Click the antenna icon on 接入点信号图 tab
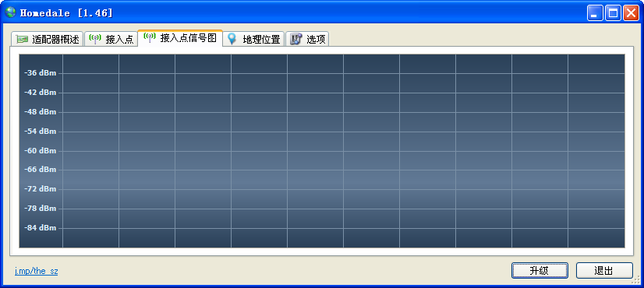 (150, 37)
